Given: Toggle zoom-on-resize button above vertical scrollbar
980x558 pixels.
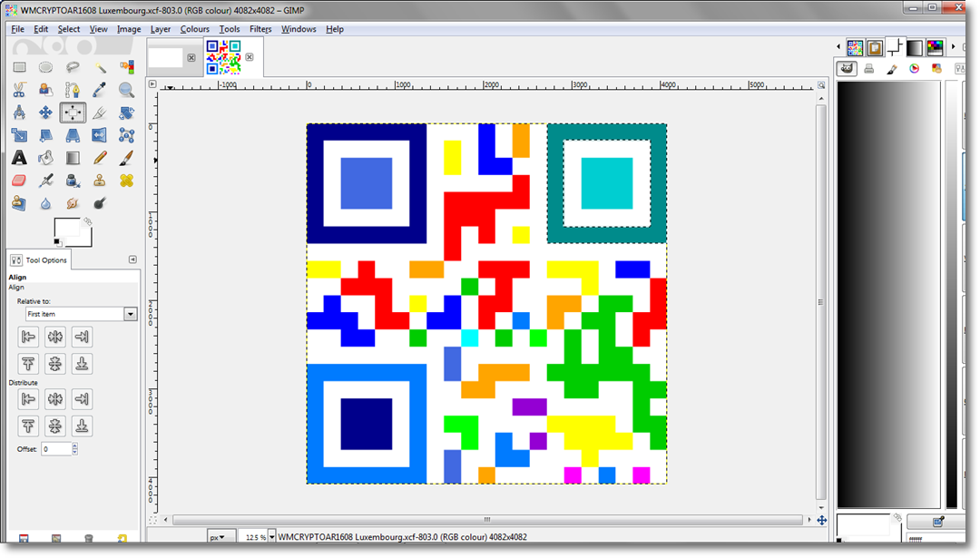Looking at the screenshot, I should pyautogui.click(x=821, y=85).
